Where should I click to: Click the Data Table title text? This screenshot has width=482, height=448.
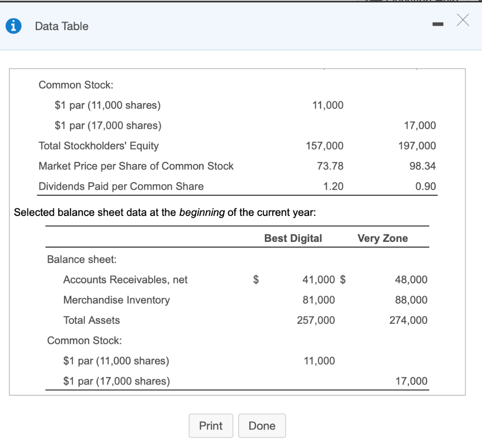click(62, 26)
